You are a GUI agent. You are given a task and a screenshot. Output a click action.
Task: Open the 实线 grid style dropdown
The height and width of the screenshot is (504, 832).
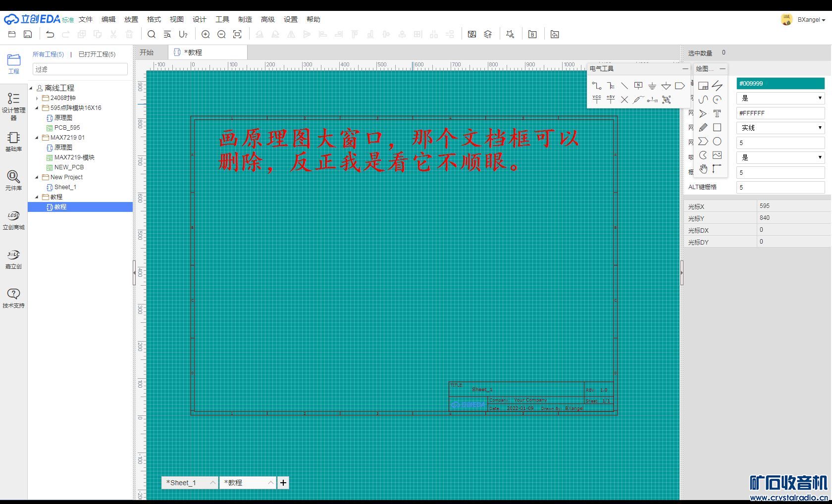pyautogui.click(x=780, y=128)
